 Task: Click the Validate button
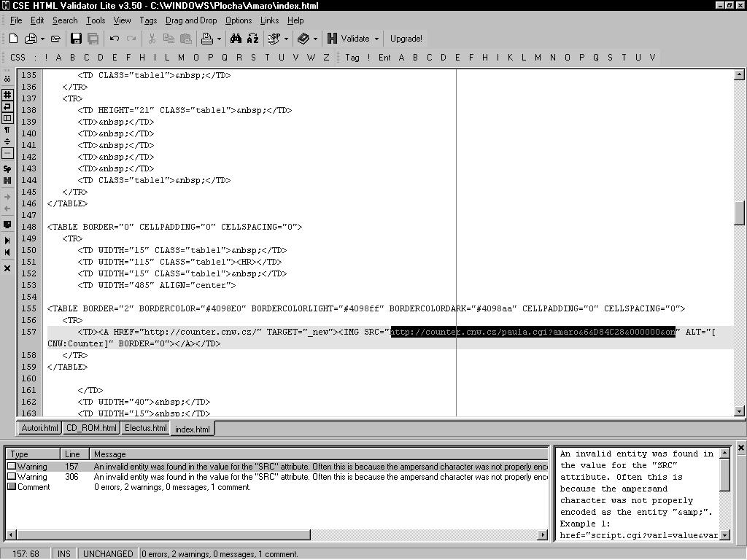pos(349,39)
